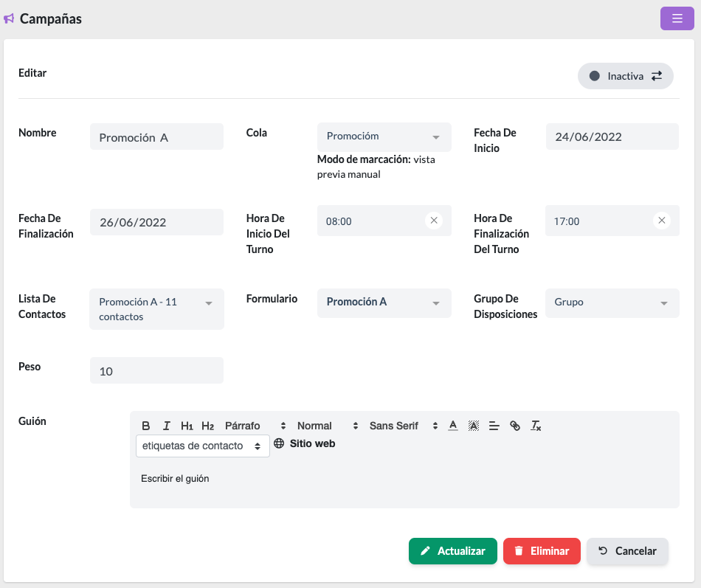This screenshot has height=588, width=701.
Task: Click the Eliminar button
Action: tap(542, 551)
